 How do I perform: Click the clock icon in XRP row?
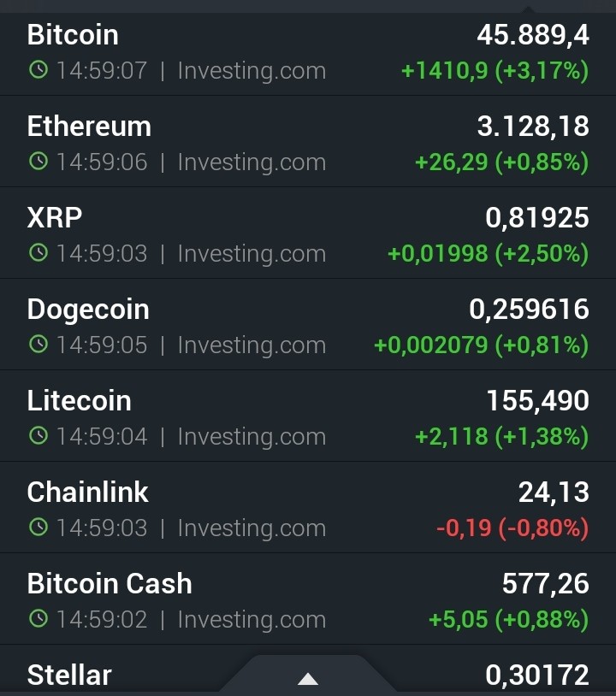38,252
